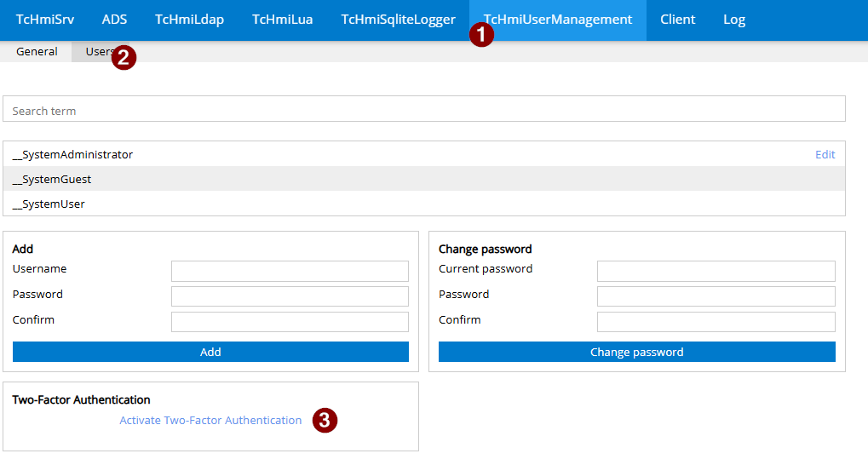Click the Current password field
868x465 pixels.
716,271
